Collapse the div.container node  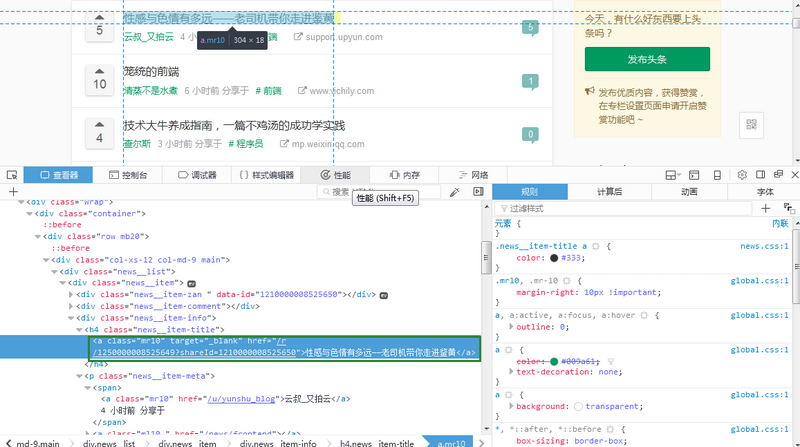(x=30, y=214)
